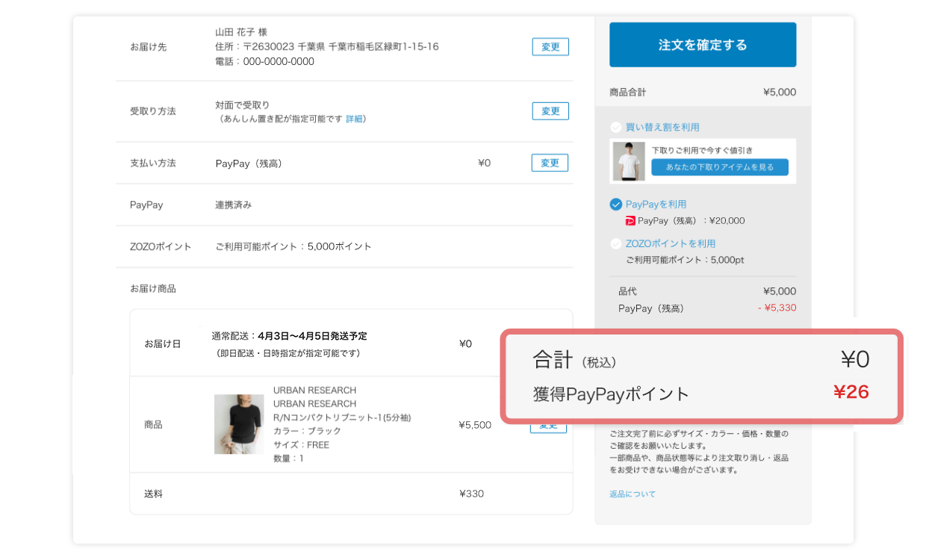Click the PayPay(残高):¥20,000 balance text
The image size is (926, 560).
(x=691, y=221)
